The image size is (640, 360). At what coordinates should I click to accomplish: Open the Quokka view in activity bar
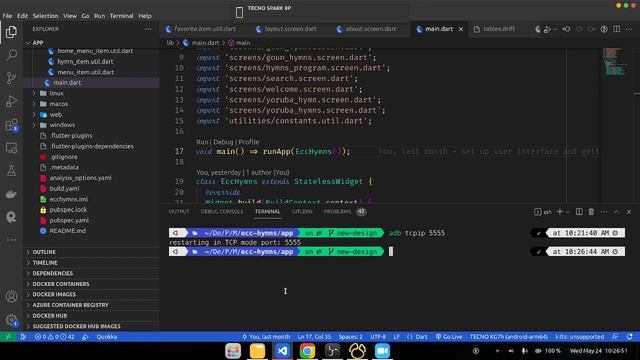[x=11, y=217]
